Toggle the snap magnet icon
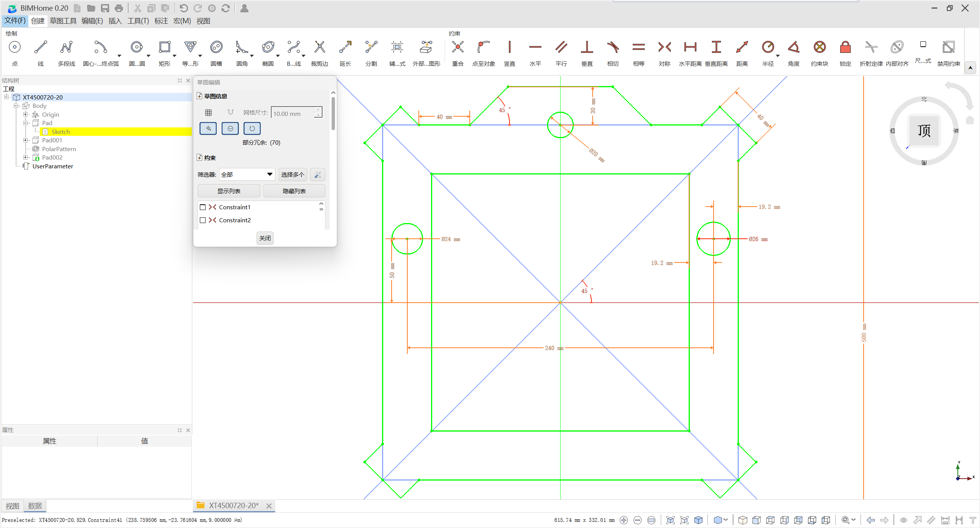Image resolution: width=980 pixels, height=528 pixels. tap(230, 112)
